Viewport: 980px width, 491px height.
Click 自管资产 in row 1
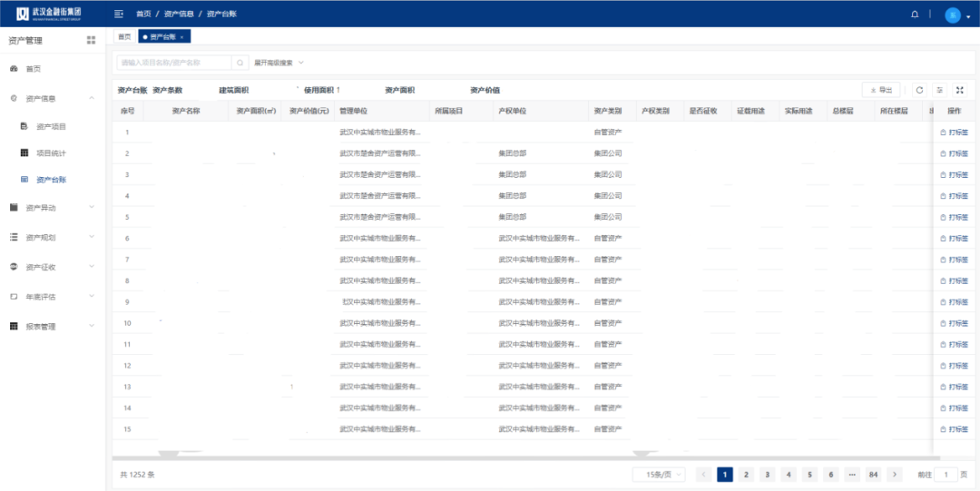pyautogui.click(x=608, y=132)
